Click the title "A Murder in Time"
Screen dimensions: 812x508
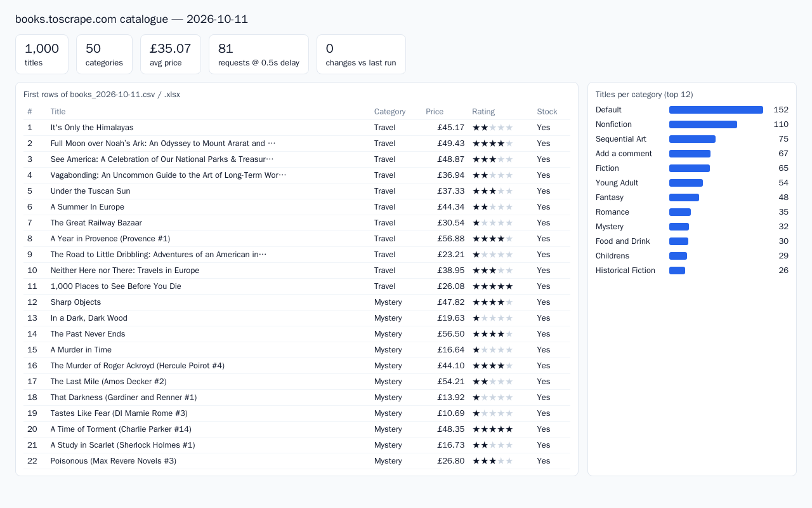point(81,350)
